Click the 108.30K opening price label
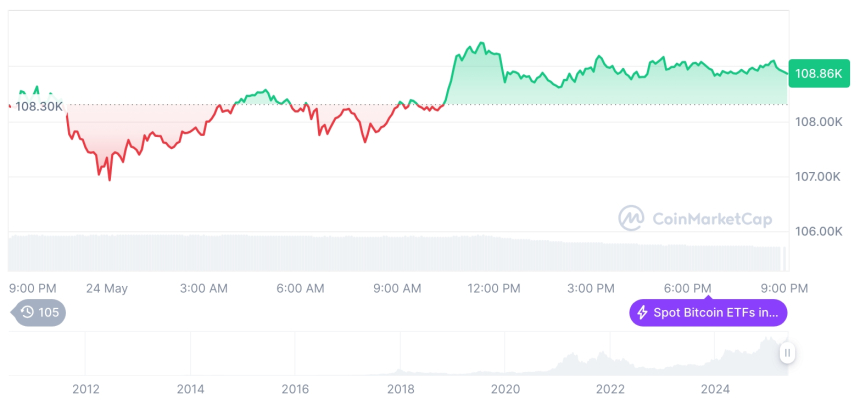Screen dimensions: 860x401 [39, 106]
